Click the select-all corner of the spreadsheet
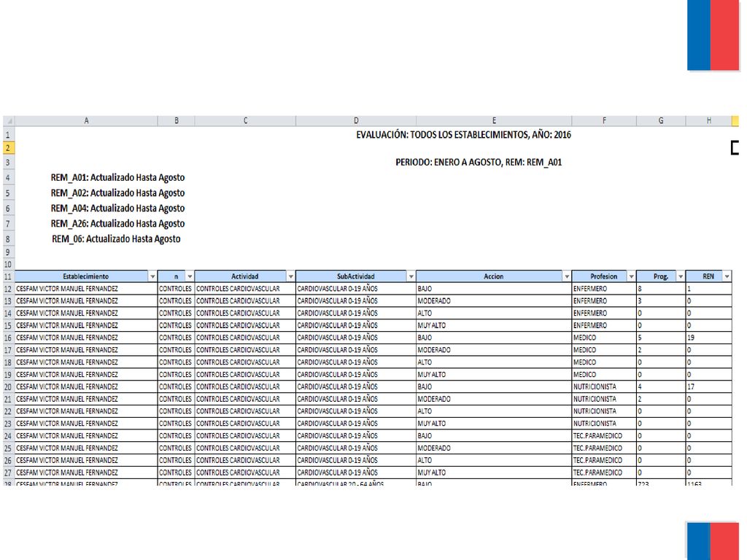Image resolution: width=747 pixels, height=560 pixels. click(x=9, y=121)
